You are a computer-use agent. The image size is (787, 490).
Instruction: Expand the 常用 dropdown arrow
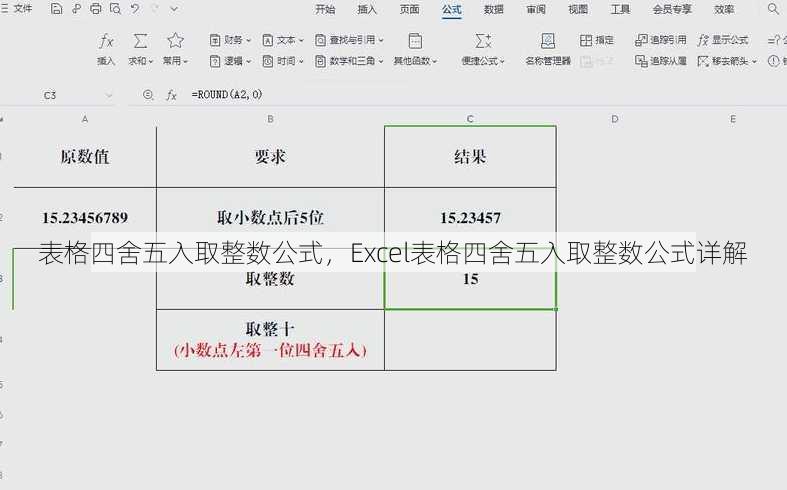coord(185,61)
